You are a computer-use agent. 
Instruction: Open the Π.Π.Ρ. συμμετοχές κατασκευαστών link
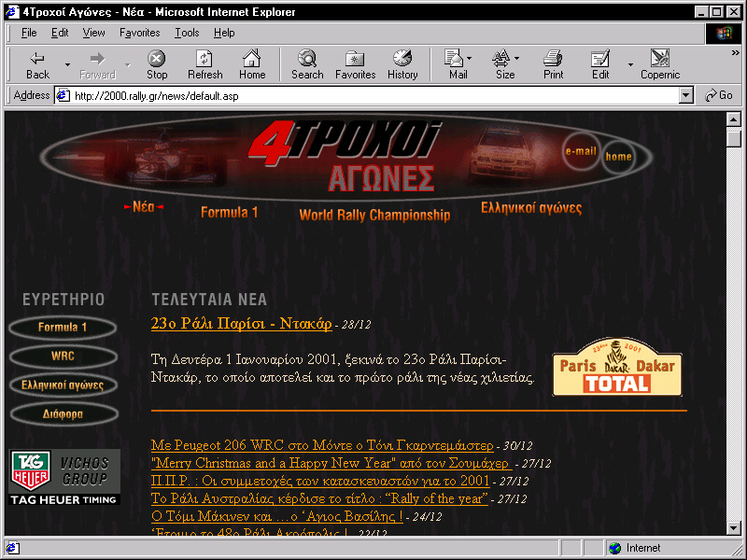click(320, 481)
